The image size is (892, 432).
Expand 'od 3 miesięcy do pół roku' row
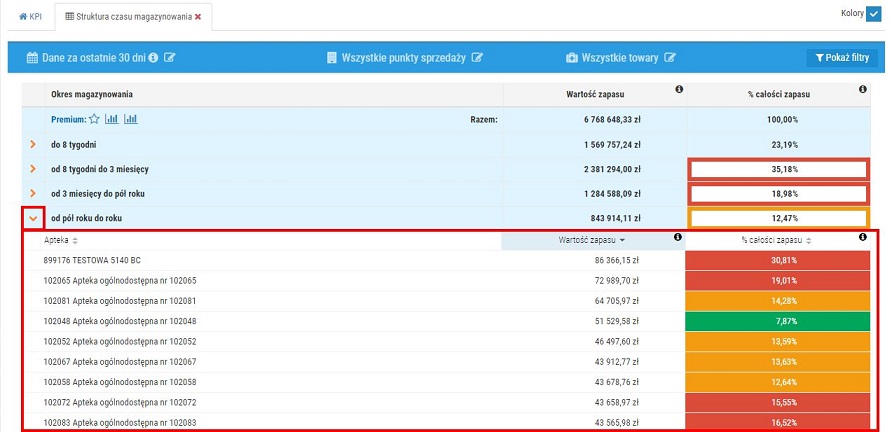[x=33, y=193]
